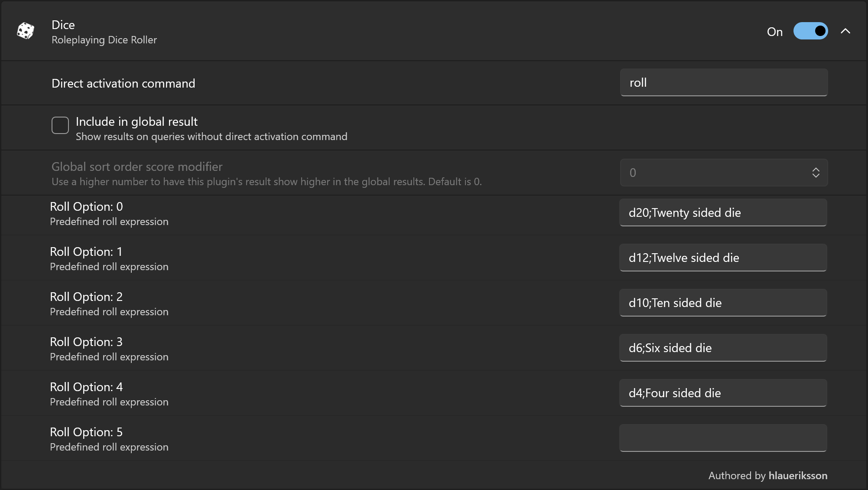This screenshot has width=868, height=490.
Task: Click Roll Option 2 Ten sided die field
Action: tap(723, 303)
